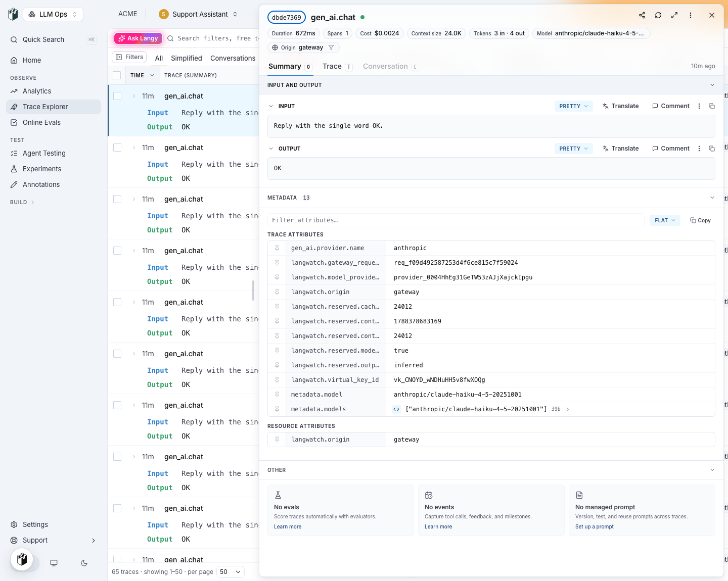Check the first gen_ai.chat trace row checkbox
The height and width of the screenshot is (581, 728).
coord(117,96)
